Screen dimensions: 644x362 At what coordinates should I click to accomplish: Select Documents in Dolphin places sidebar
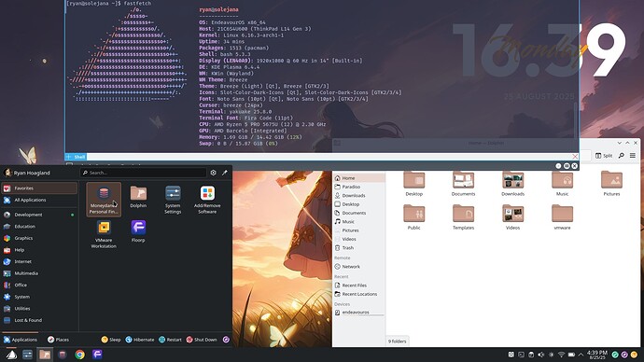[359, 213]
